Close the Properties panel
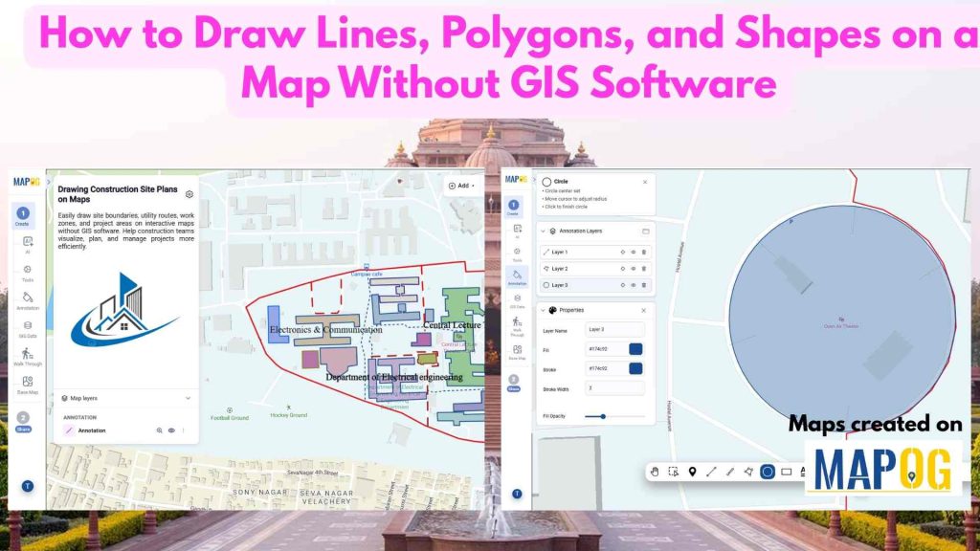The image size is (980, 551). [644, 311]
